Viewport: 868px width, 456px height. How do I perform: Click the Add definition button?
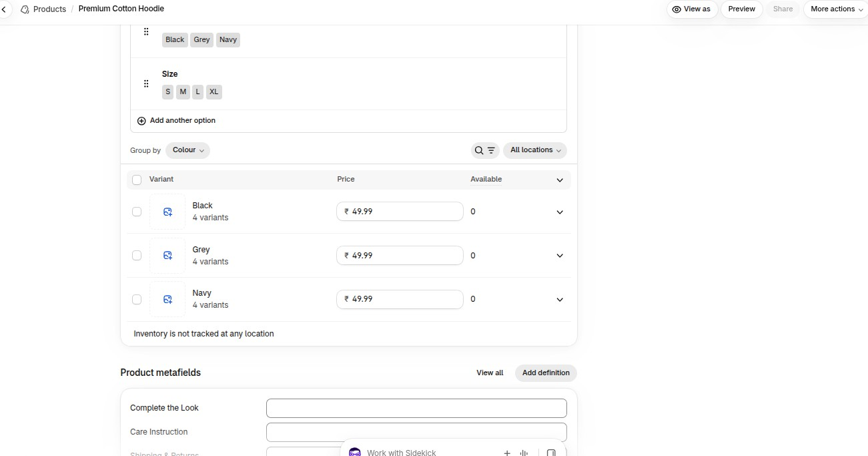pos(546,373)
